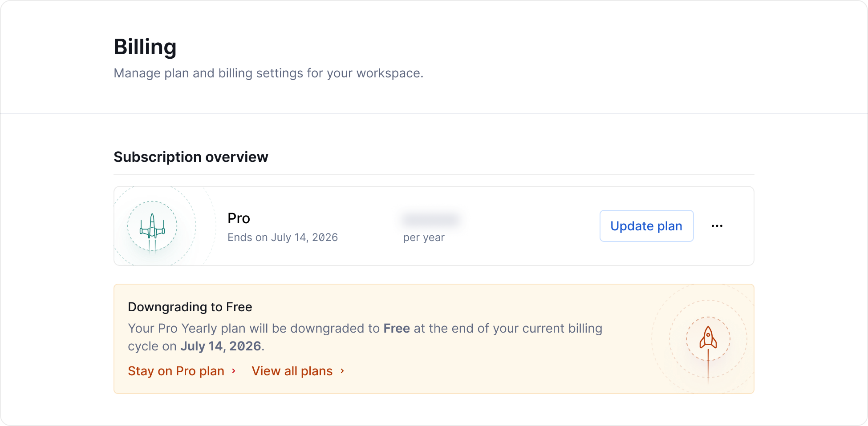Click the per year label under the price
Screen dimensions: 868x426
point(423,237)
